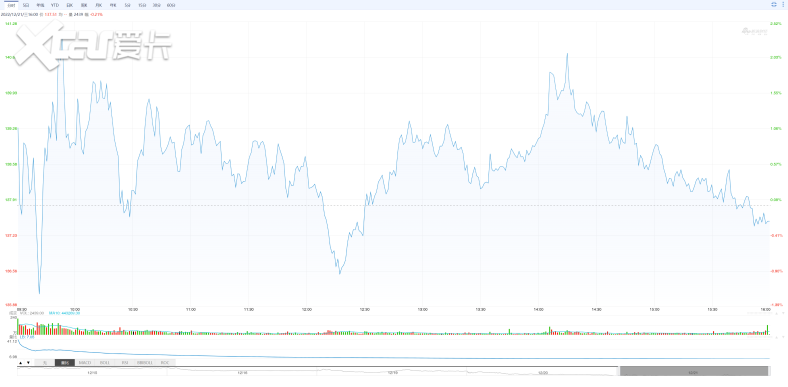Switch to the 周K weekly candlestick tab
This screenshot has height=387, width=788.
84,5
